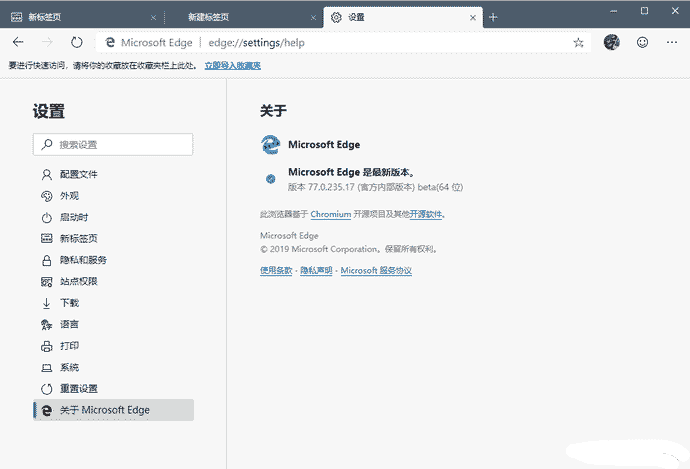Open the 使用条款 link
This screenshot has height=469, width=690.
(276, 270)
